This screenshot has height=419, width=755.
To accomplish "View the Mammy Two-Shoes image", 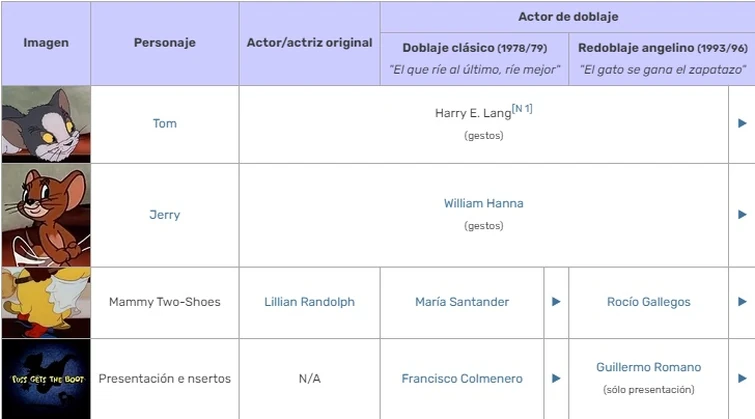I will 45,301.
